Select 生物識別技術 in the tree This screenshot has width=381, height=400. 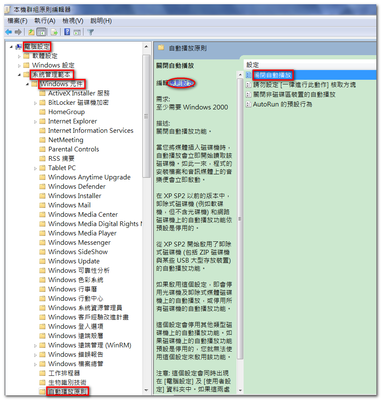[x=67, y=382]
